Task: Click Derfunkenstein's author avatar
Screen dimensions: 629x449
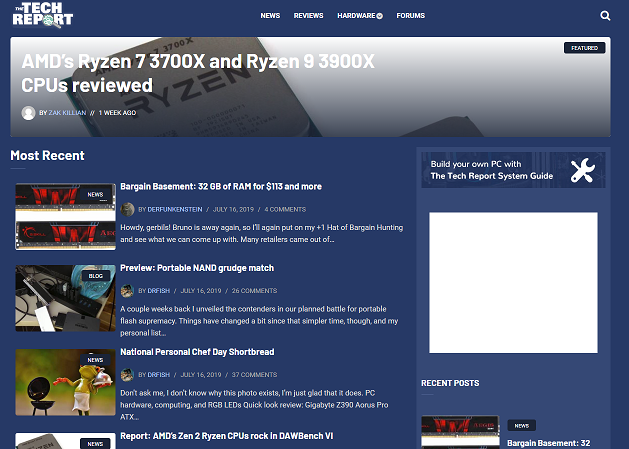Action: 127,209
